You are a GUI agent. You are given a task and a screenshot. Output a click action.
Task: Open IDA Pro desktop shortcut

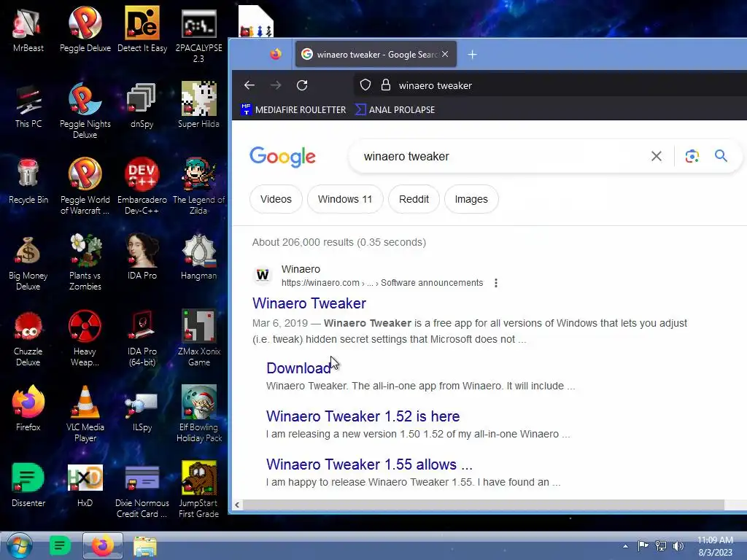142,257
